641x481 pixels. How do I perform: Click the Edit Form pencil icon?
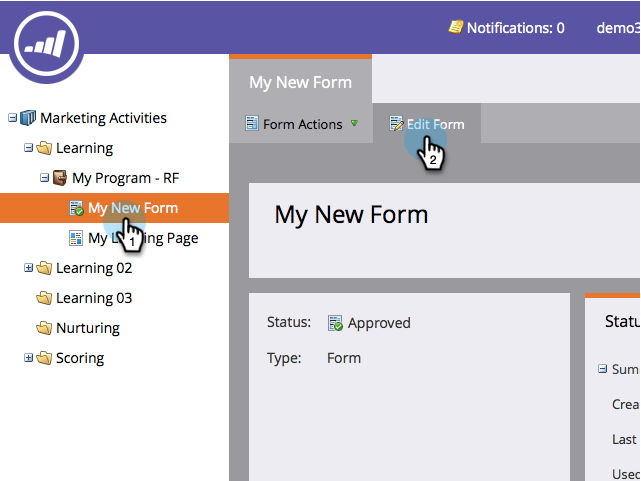(396, 123)
